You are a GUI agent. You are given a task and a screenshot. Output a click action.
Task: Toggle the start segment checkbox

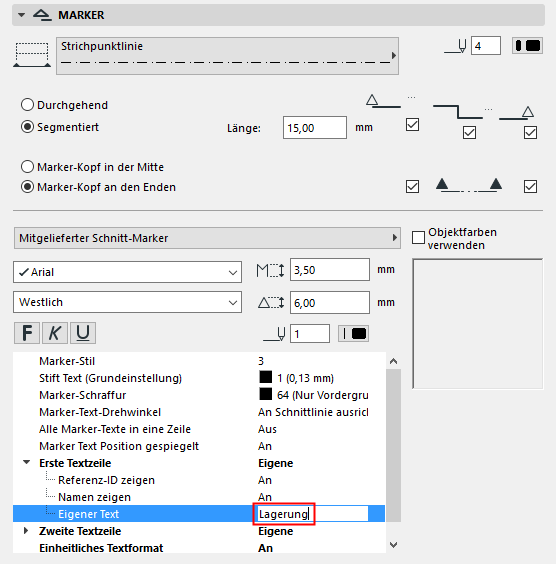pos(412,125)
